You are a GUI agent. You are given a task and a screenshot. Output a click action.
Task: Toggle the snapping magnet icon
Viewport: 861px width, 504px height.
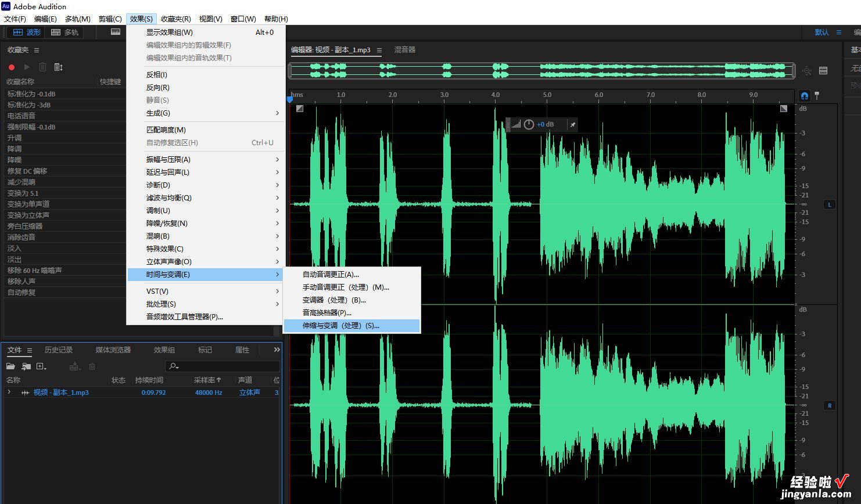[x=805, y=95]
